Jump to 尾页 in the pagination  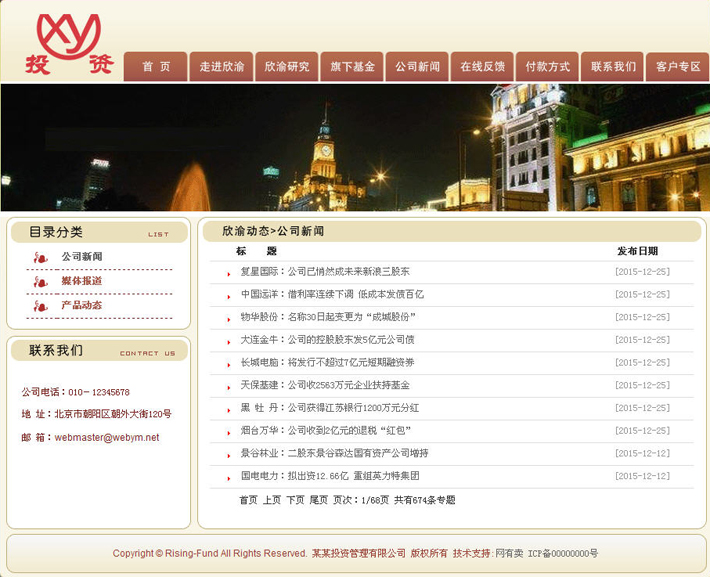[318, 500]
